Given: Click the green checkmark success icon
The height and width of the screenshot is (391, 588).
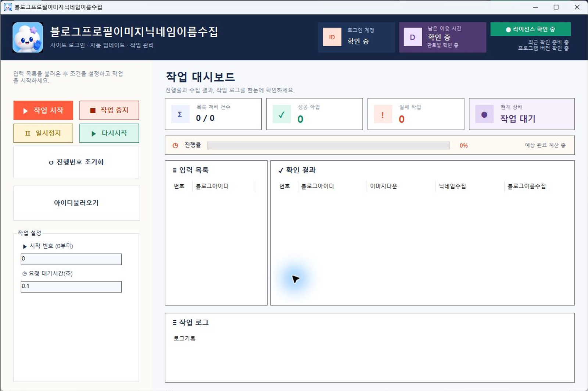Looking at the screenshot, I should click(282, 114).
